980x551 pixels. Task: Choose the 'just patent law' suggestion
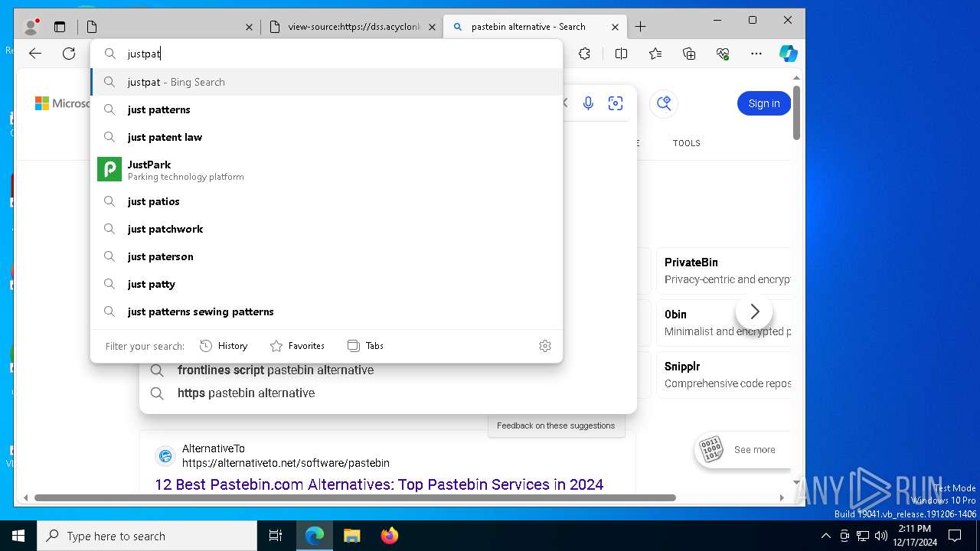(x=326, y=137)
